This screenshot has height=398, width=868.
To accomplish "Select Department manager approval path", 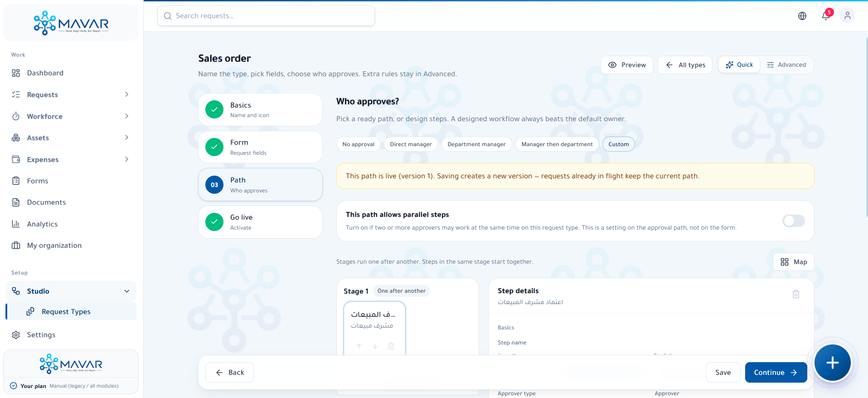I will (476, 144).
